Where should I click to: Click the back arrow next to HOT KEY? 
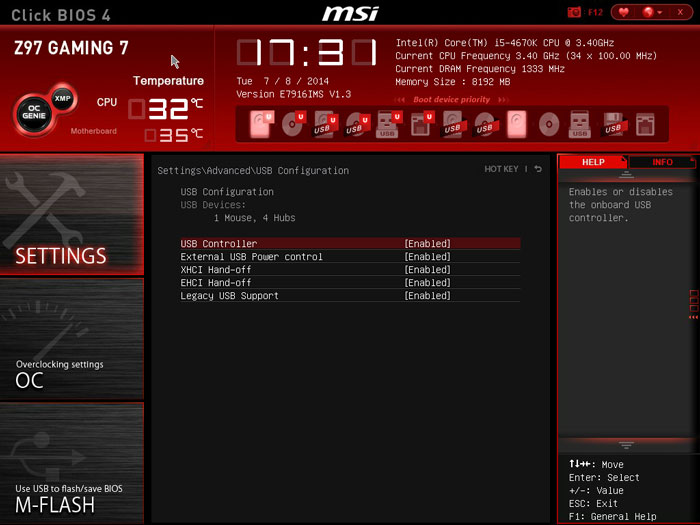538,169
